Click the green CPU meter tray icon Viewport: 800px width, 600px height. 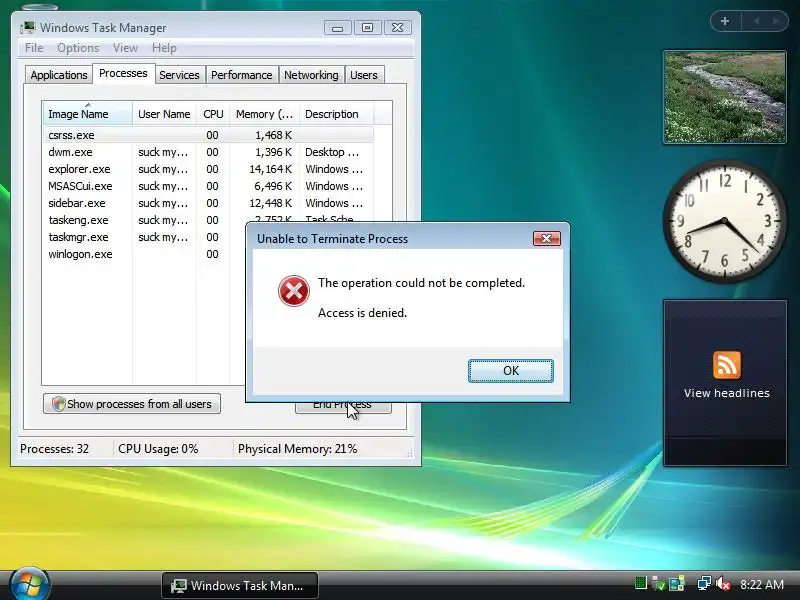[640, 583]
